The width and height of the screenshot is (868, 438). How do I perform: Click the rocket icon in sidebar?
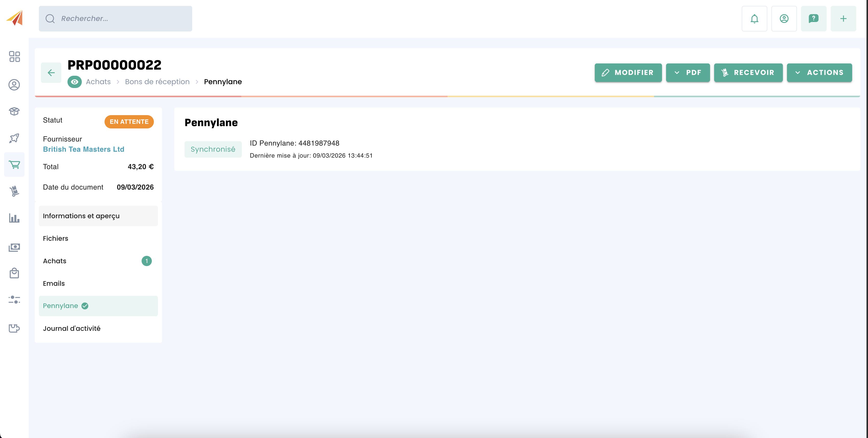14,138
